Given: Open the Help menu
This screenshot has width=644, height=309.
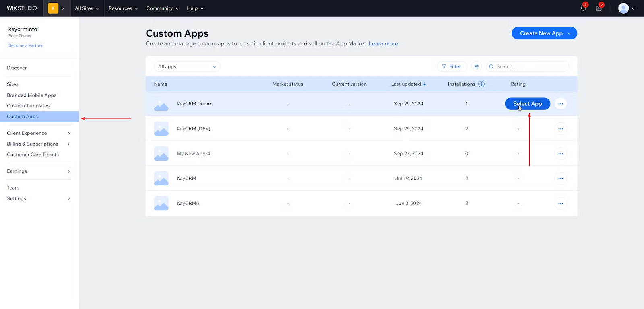Looking at the screenshot, I should point(195,8).
